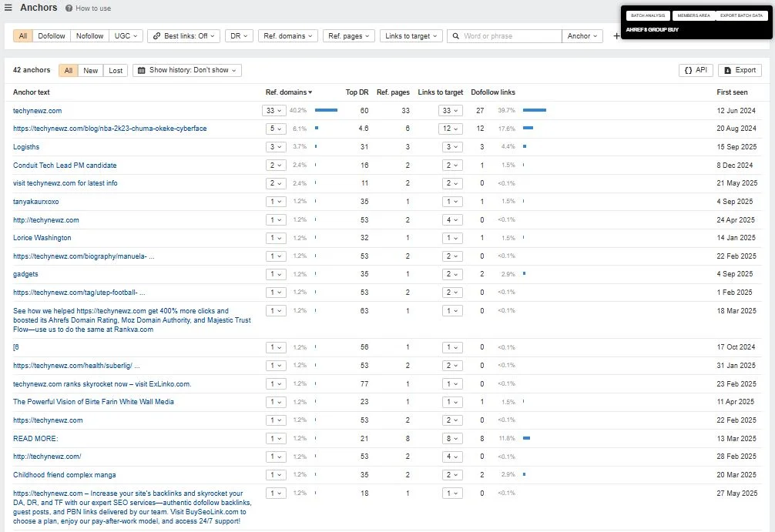Open Links to target filter dropdown
Viewport: 775px width, 532px height.
(411, 36)
